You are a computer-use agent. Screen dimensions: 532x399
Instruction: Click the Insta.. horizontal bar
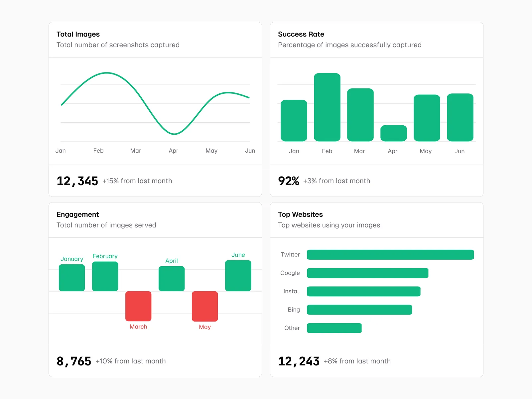363,291
